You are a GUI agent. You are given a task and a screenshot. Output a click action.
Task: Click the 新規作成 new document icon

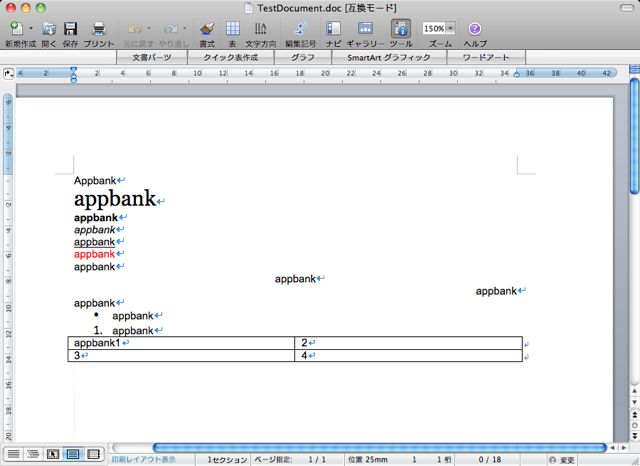click(x=17, y=28)
